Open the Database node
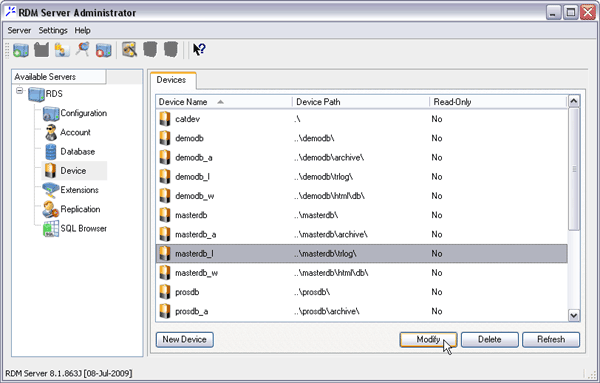 [x=70, y=152]
